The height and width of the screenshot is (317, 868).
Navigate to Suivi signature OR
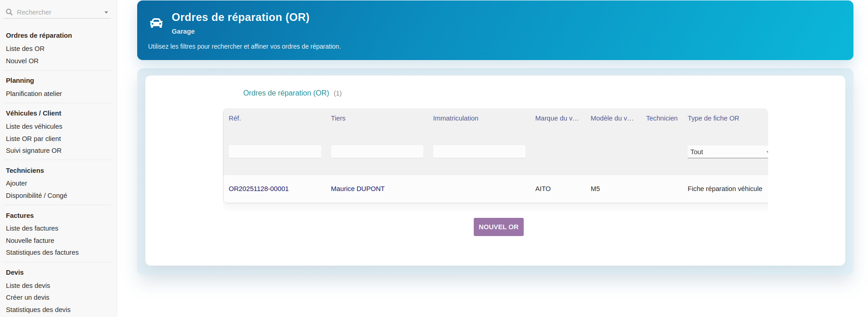[x=34, y=151]
